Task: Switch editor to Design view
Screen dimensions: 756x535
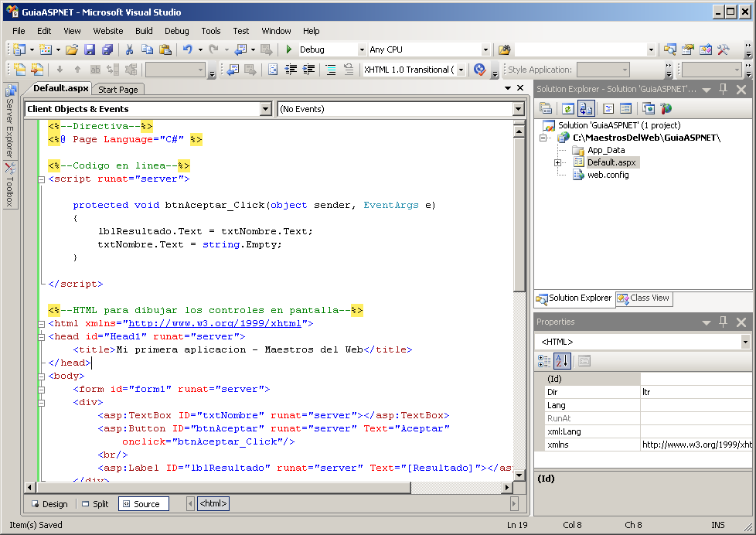Action: coord(49,503)
